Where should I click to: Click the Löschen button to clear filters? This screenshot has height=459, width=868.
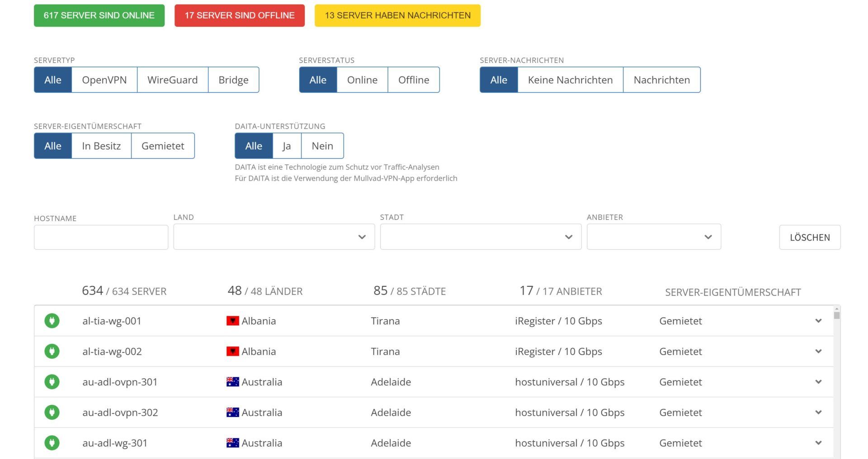[810, 237]
